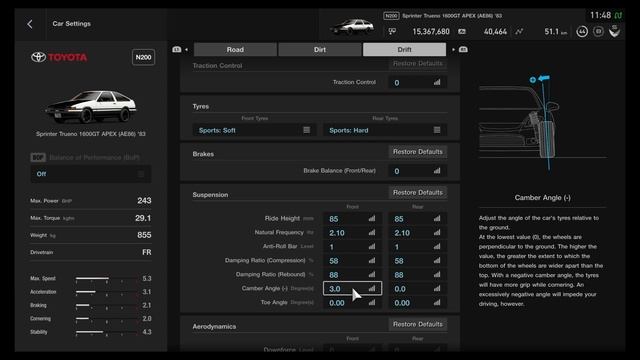Screen dimensions: 640x360
Task: Edit front Damping Ratio (Compression) 58
Action: coord(352,260)
